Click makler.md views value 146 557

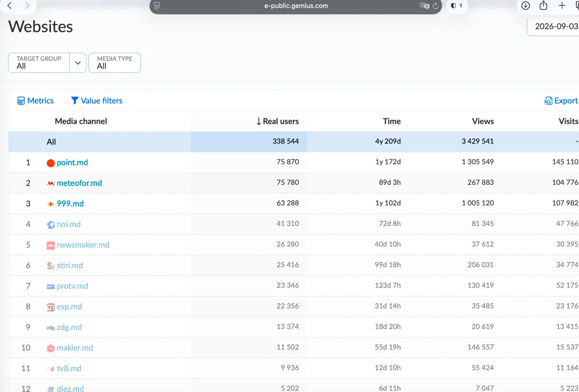480,347
